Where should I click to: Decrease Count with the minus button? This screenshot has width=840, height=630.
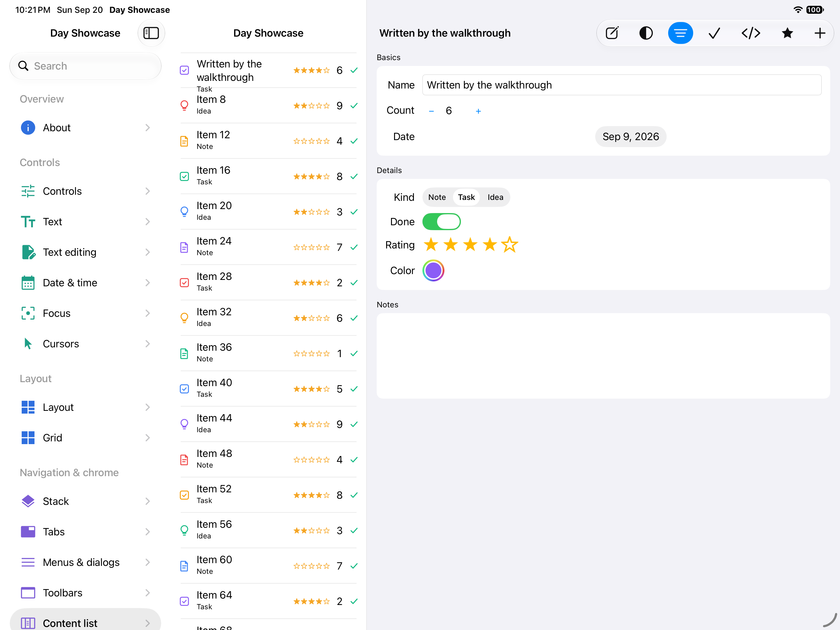pyautogui.click(x=431, y=111)
